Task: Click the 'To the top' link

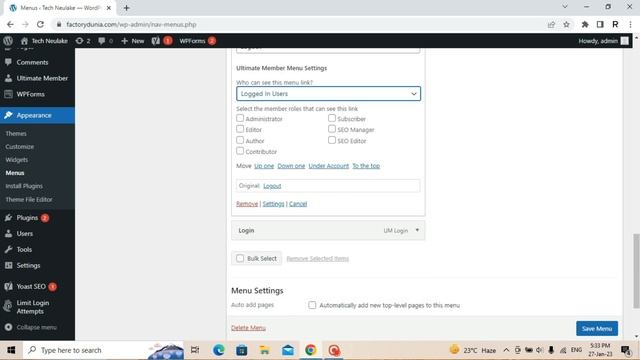Action: pos(366,166)
